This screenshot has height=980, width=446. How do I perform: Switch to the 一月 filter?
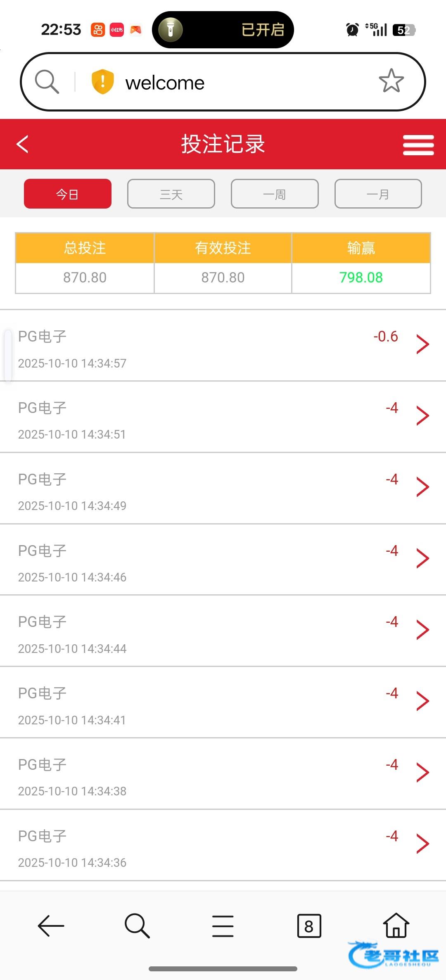tap(378, 194)
